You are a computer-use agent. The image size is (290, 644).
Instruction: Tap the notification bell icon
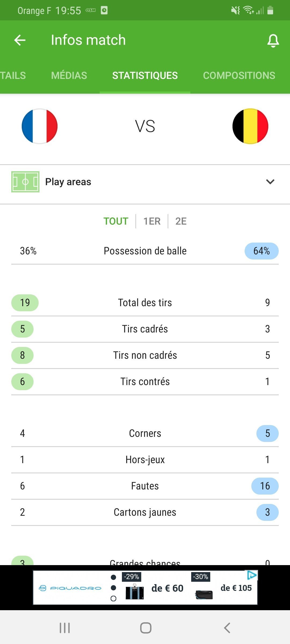pyautogui.click(x=273, y=41)
